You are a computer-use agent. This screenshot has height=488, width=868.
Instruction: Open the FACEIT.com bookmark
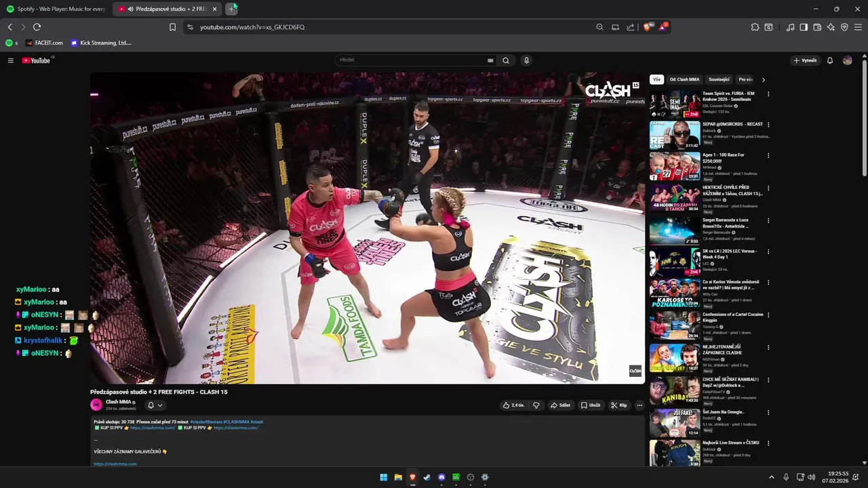tap(44, 43)
